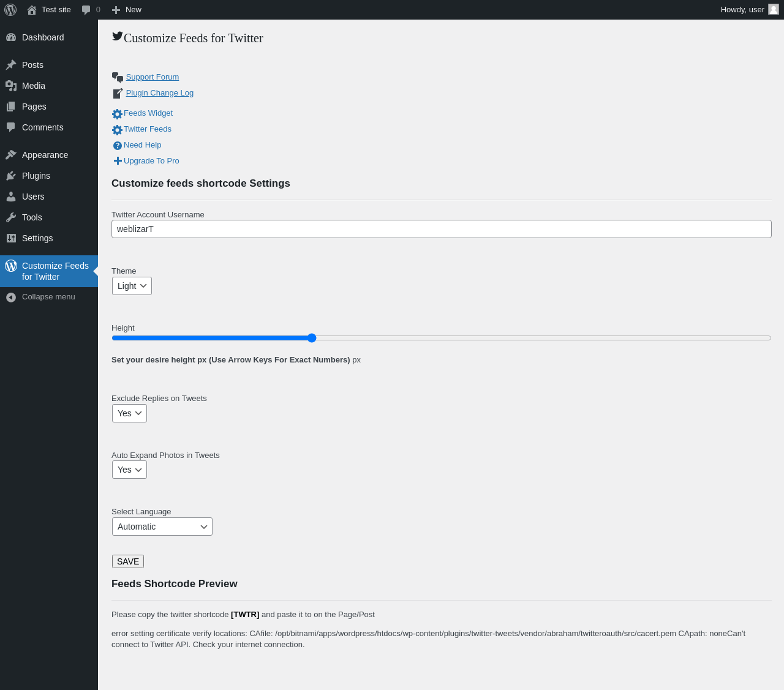This screenshot has height=690, width=784.
Task: Click the Collapse menu text
Action: pyautogui.click(x=48, y=297)
